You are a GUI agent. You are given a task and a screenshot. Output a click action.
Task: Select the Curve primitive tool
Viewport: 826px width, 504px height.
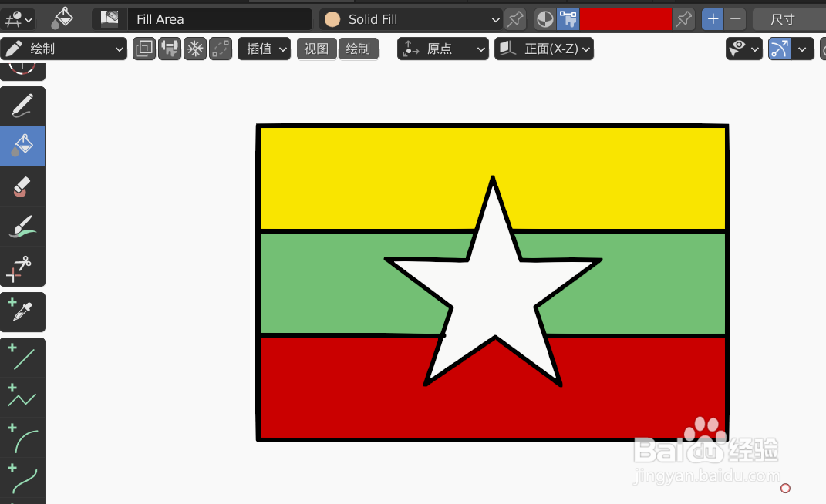(x=22, y=478)
